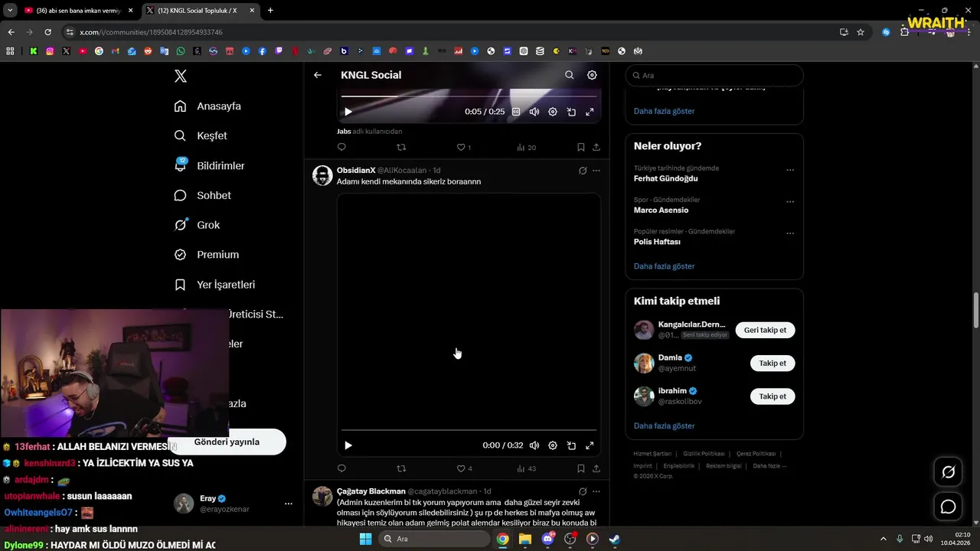Enter fullscreen on ObsidianX video
The image size is (980, 551).
tap(590, 445)
